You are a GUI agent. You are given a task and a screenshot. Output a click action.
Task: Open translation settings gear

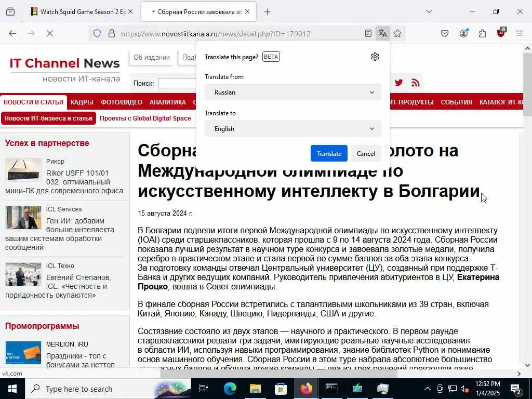tap(375, 57)
